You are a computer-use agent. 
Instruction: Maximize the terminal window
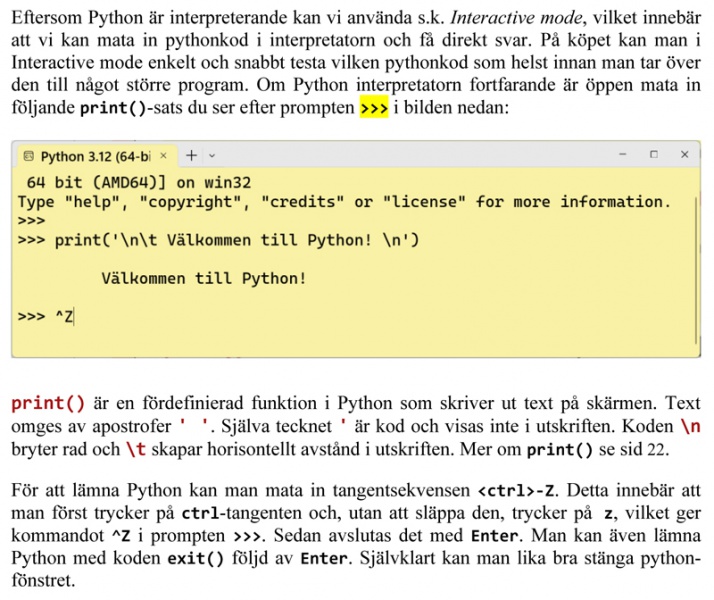[653, 156]
